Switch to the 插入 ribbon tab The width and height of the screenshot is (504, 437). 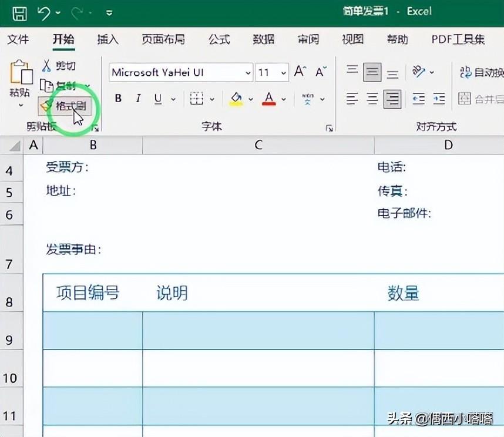coord(107,39)
